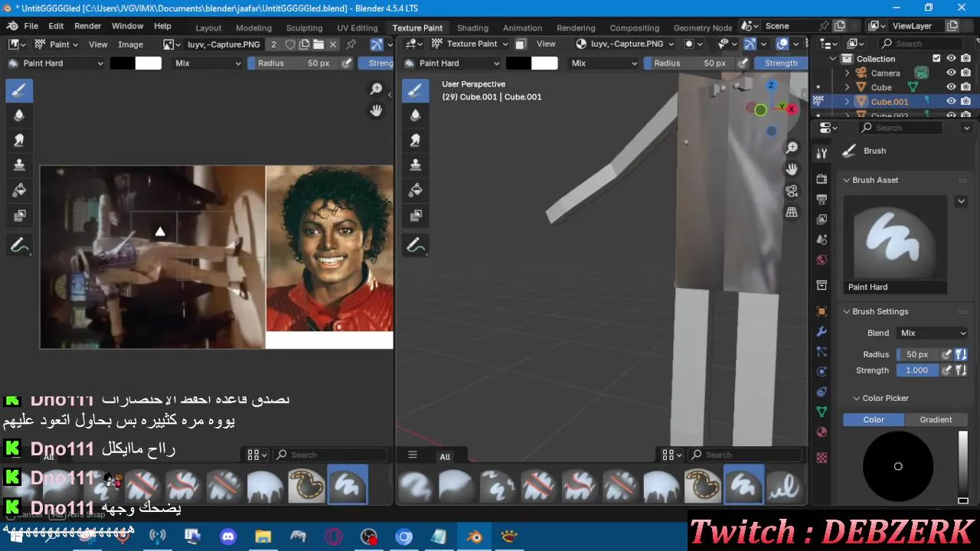
Task: Open the World properties tab
Action: tap(822, 259)
